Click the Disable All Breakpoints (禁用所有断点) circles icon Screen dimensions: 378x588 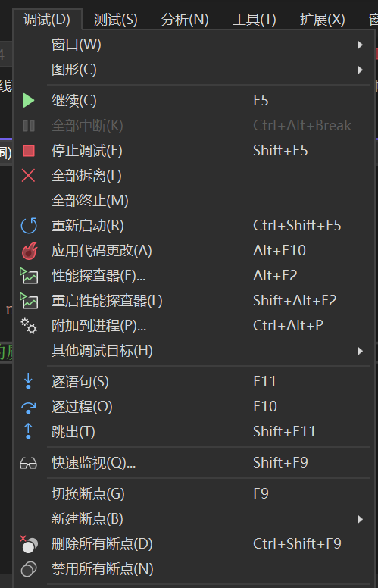tap(29, 569)
